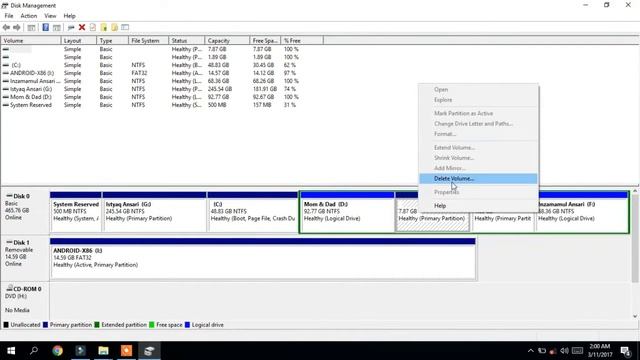Click the Properties sheet toolbar icon
The height and width of the screenshot is (360, 640).
coord(93,27)
